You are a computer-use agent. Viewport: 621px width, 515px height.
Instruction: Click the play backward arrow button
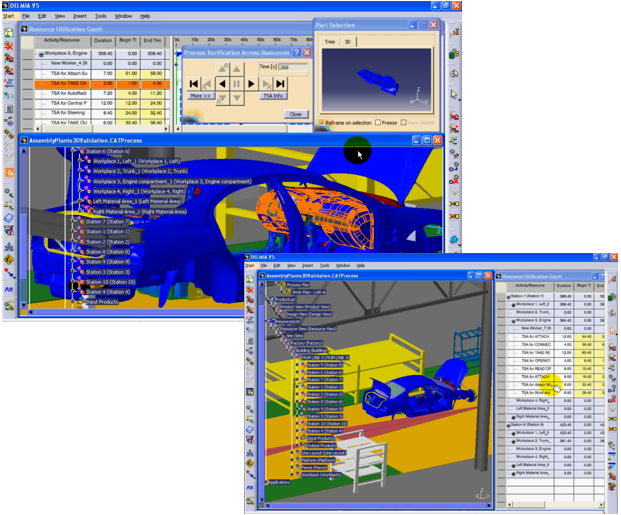(x=223, y=84)
